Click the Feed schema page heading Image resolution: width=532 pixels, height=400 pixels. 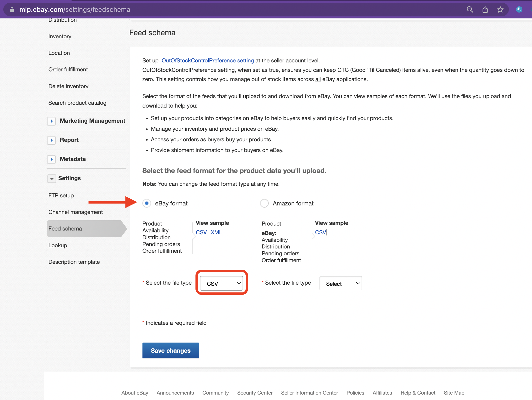point(152,33)
